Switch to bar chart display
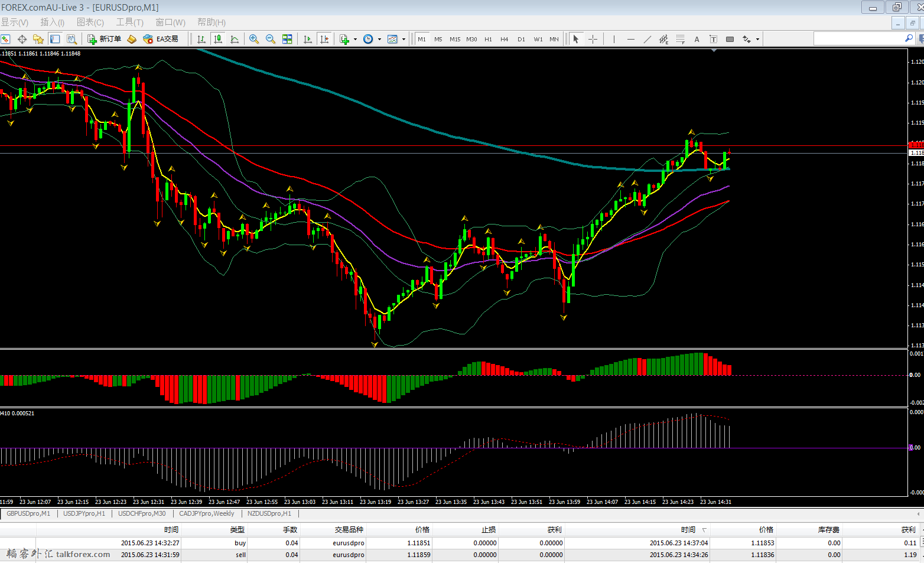Screen dimensions: 924x563 (x=201, y=39)
